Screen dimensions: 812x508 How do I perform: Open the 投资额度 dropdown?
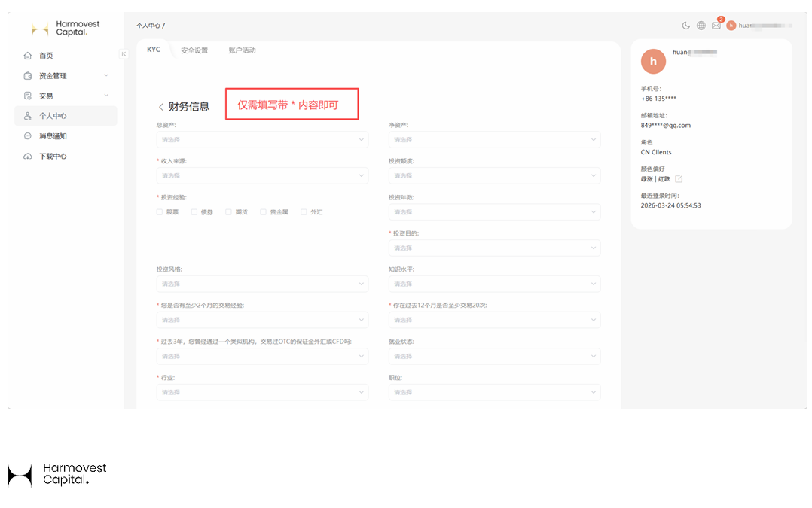495,176
